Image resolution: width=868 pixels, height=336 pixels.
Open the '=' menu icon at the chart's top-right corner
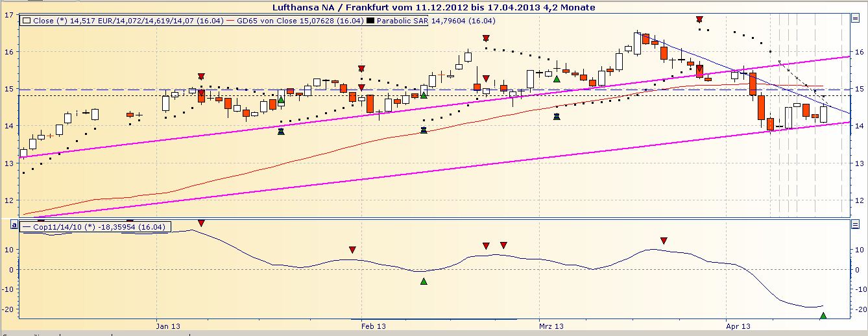[854, 18]
